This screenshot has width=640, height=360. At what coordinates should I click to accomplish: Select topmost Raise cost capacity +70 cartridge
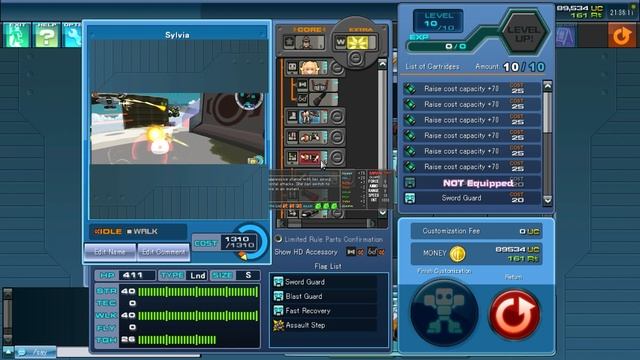[472, 89]
